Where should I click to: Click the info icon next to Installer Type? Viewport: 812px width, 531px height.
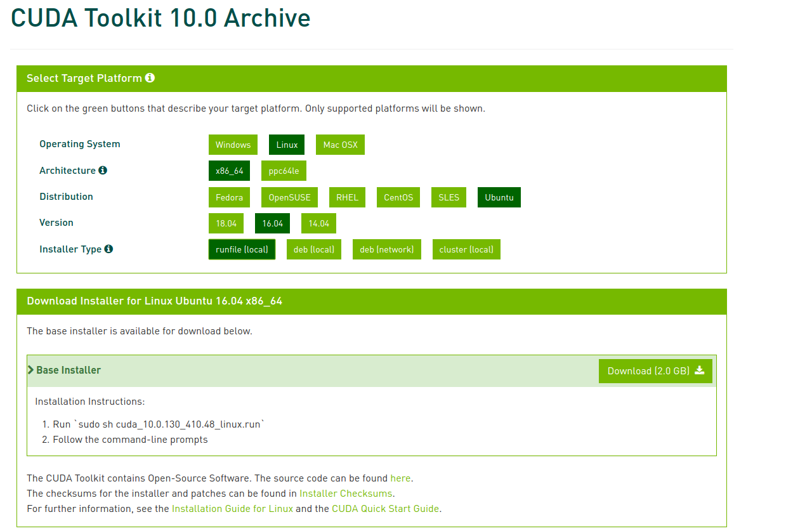108,249
